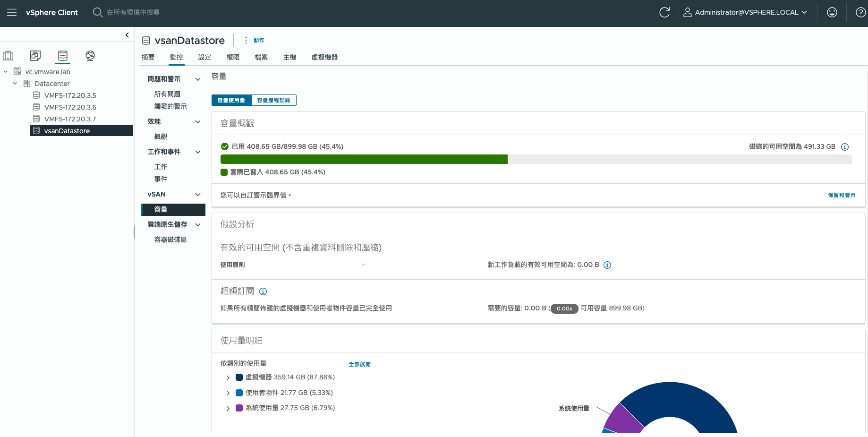Image resolution: width=868 pixels, height=437 pixels.
Task: Click the VMFS-172.20.3.5 datastore icon
Action: click(36, 95)
